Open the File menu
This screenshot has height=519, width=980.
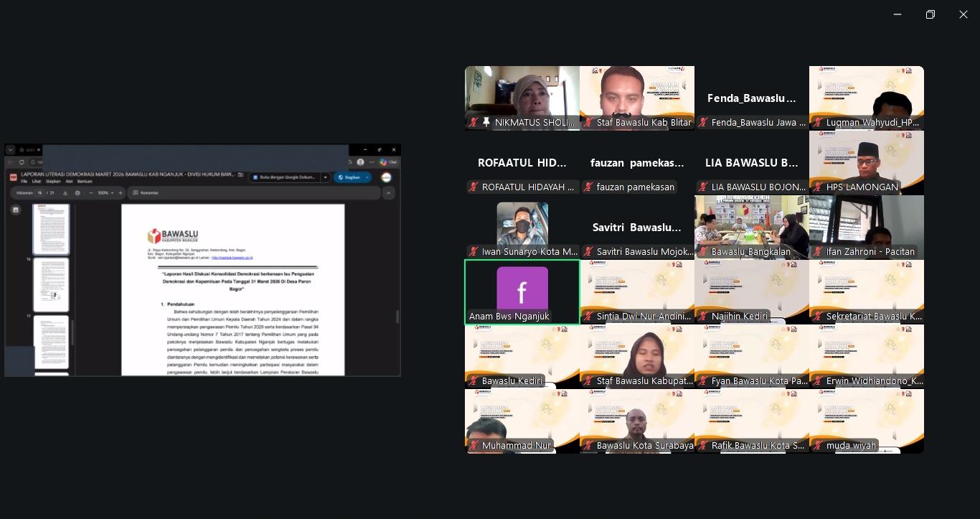click(24, 182)
